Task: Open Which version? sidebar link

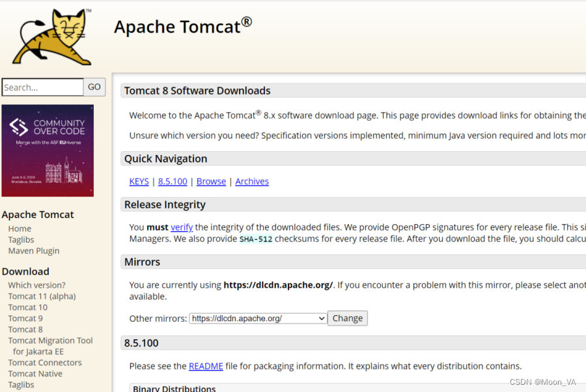Action: coord(36,285)
